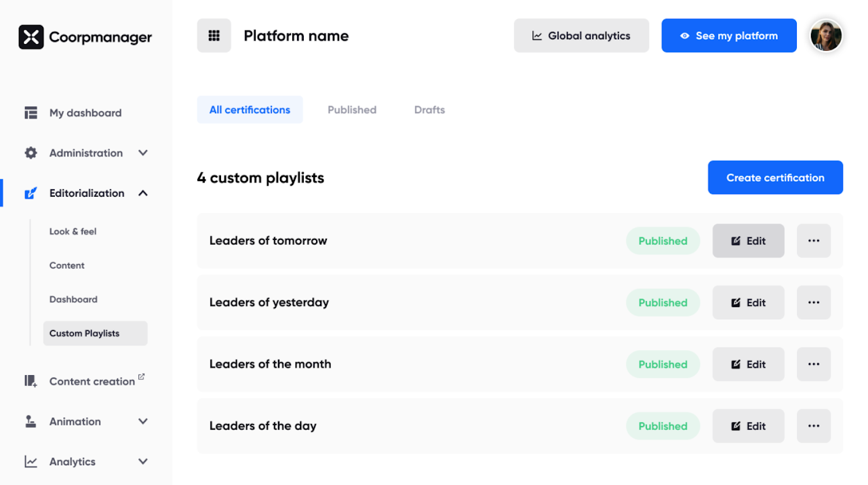Expand the Administration menu chevron
The height and width of the screenshot is (485, 868).
tap(143, 153)
